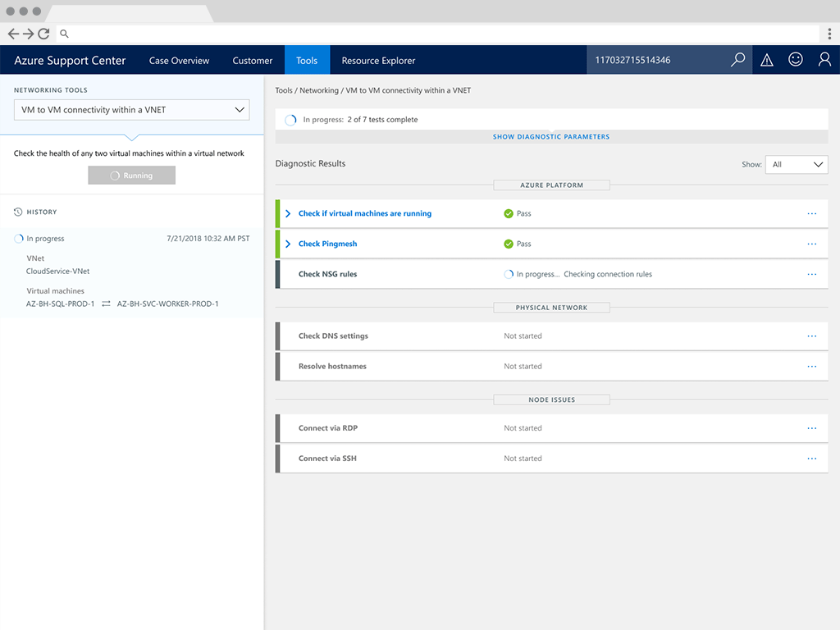Click the Connect via SSH row title
Image resolution: width=840 pixels, height=630 pixels.
pyautogui.click(x=327, y=459)
